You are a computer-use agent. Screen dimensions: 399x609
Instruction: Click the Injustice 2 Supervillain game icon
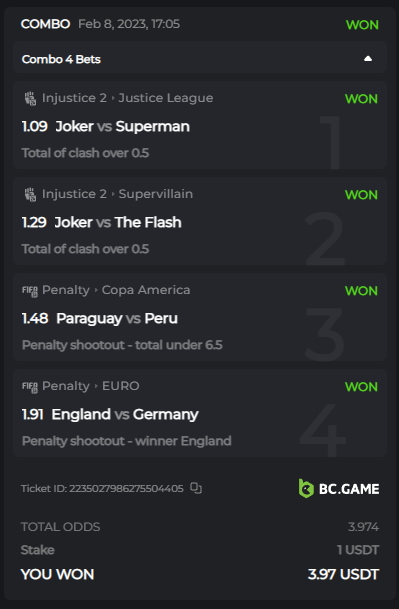tap(30, 194)
